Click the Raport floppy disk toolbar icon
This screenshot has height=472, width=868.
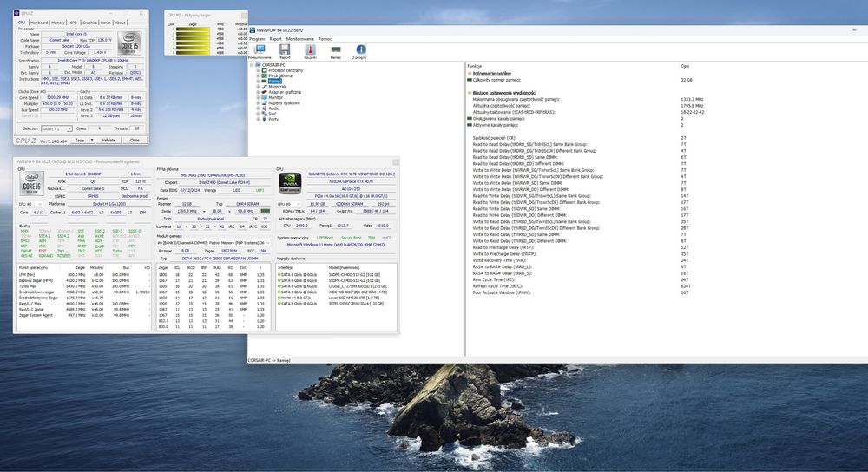point(285,49)
